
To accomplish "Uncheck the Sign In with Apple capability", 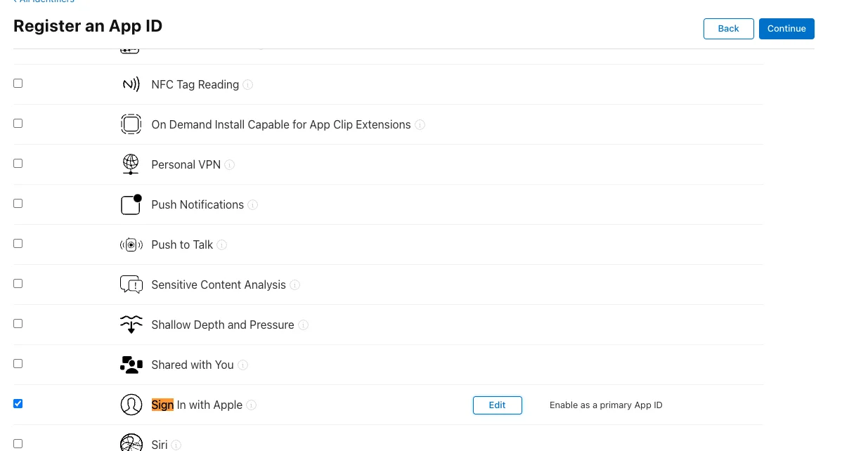I will pyautogui.click(x=18, y=403).
